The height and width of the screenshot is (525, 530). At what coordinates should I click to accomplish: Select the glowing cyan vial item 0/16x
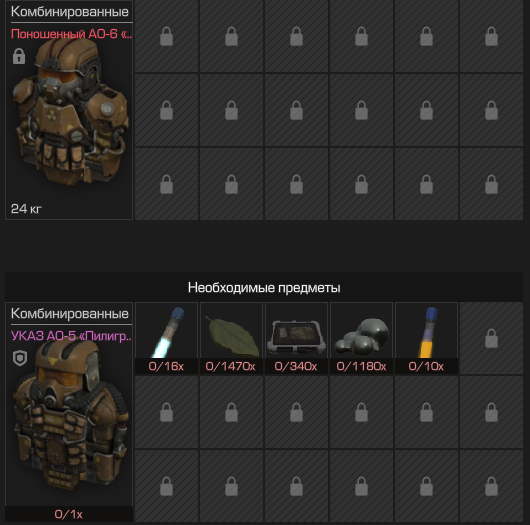pos(166,338)
